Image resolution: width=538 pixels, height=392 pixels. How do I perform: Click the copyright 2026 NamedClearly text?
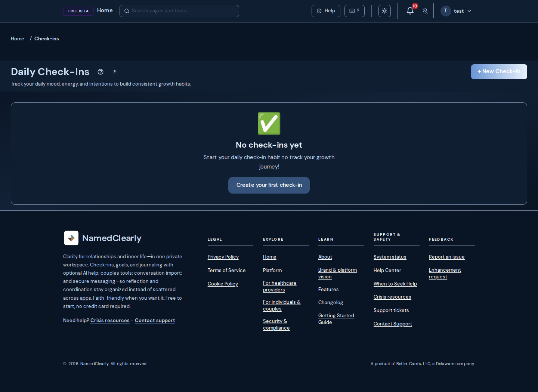point(105,364)
